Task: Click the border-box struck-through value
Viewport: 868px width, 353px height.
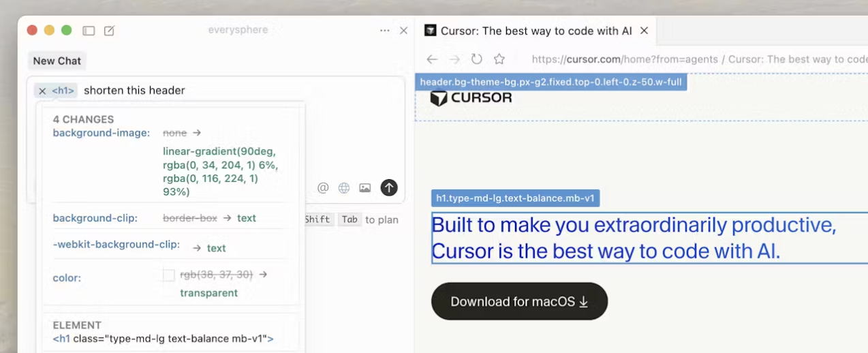Action: coord(190,218)
